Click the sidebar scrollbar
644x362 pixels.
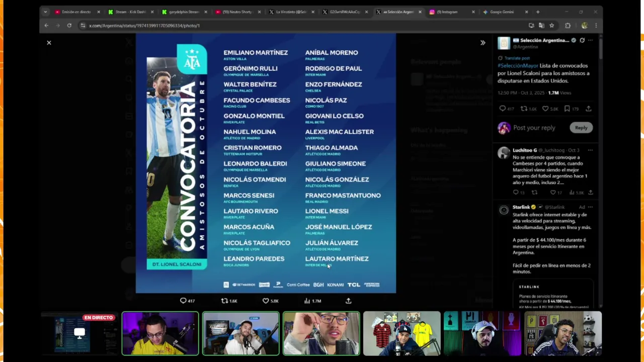(601, 50)
